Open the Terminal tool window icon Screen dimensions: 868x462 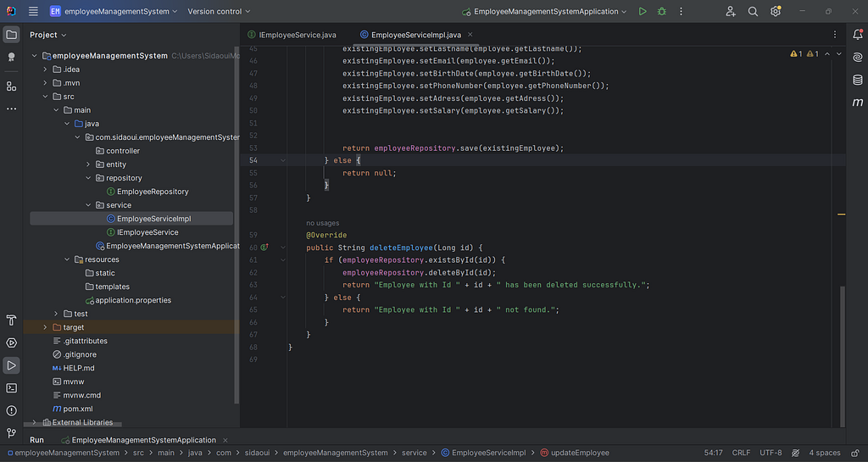coord(11,388)
